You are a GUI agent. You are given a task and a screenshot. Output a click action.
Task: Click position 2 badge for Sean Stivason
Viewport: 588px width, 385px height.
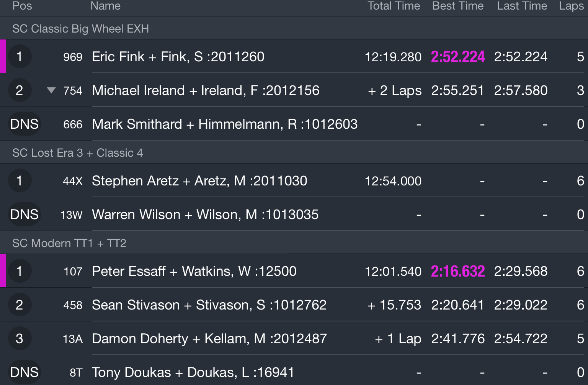tap(20, 305)
